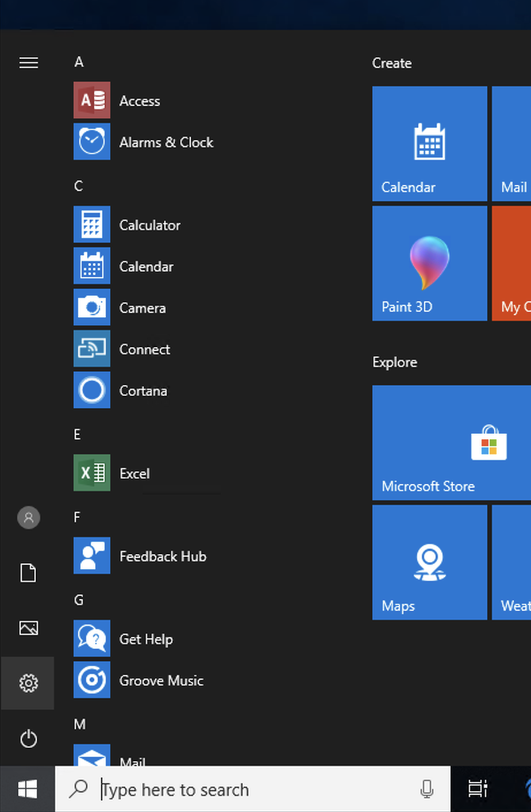
Task: Open the Mail icon in app list
Action: (x=92, y=756)
